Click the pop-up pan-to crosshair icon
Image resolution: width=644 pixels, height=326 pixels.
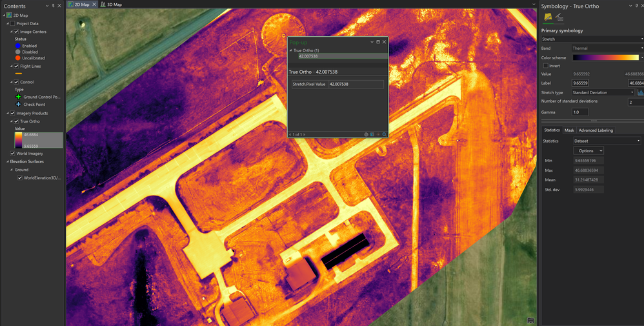[x=378, y=134]
